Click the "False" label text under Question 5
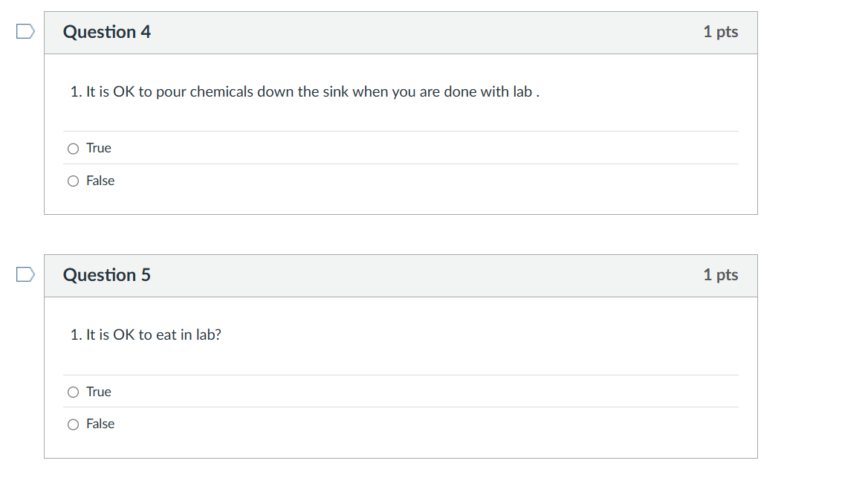This screenshot has width=868, height=478. point(100,424)
